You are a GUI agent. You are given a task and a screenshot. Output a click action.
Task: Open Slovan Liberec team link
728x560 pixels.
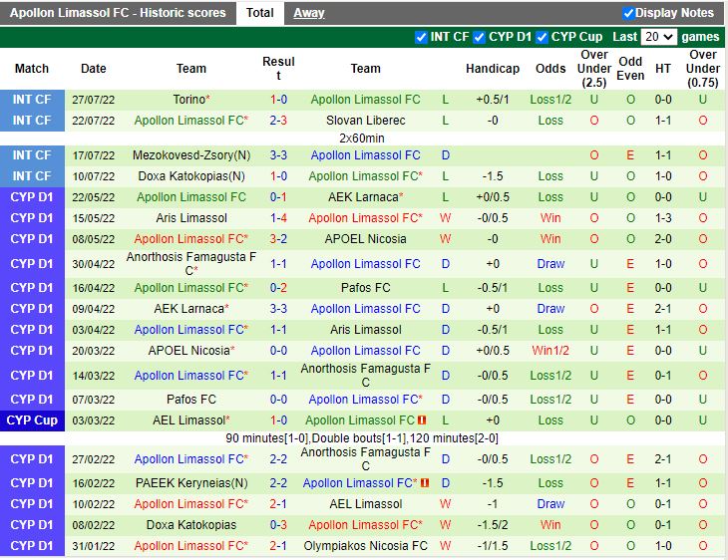365,121
